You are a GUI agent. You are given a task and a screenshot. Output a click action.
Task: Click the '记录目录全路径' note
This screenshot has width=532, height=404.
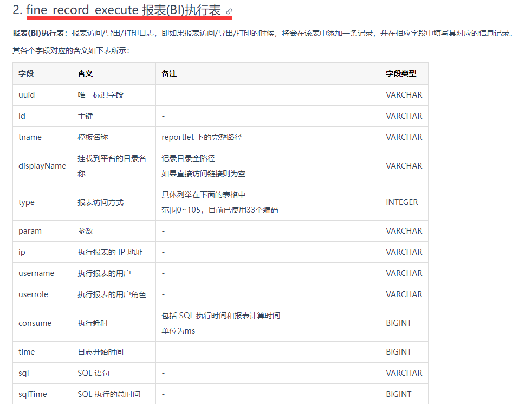[x=189, y=158]
